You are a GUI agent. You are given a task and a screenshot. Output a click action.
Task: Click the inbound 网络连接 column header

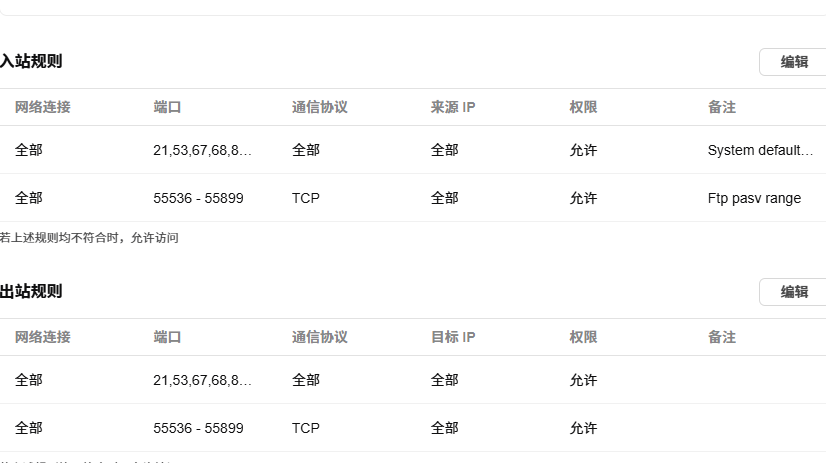point(42,107)
